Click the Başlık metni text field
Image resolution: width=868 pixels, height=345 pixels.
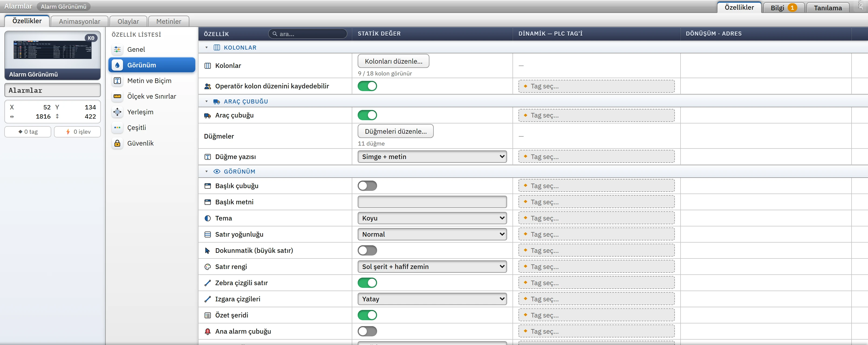pyautogui.click(x=432, y=202)
